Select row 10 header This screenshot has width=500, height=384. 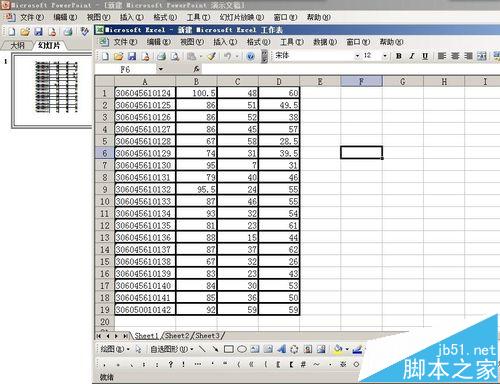coord(104,201)
